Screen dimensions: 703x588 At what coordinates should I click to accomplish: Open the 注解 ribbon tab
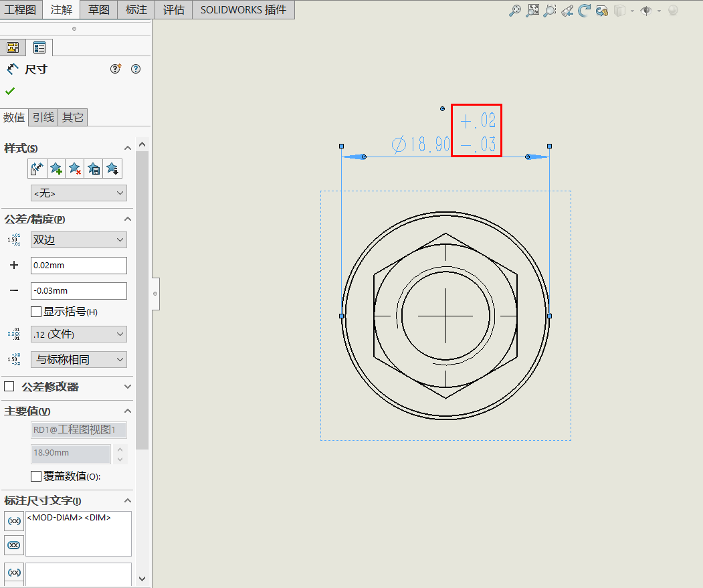click(x=62, y=9)
